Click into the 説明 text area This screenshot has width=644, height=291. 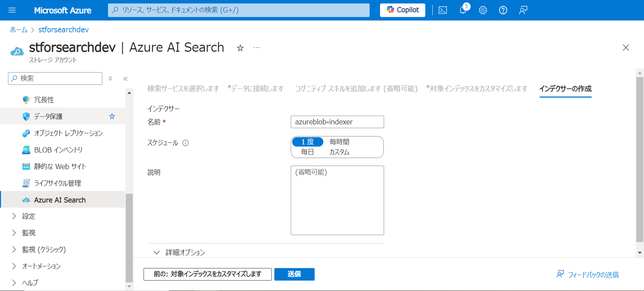[x=337, y=200]
